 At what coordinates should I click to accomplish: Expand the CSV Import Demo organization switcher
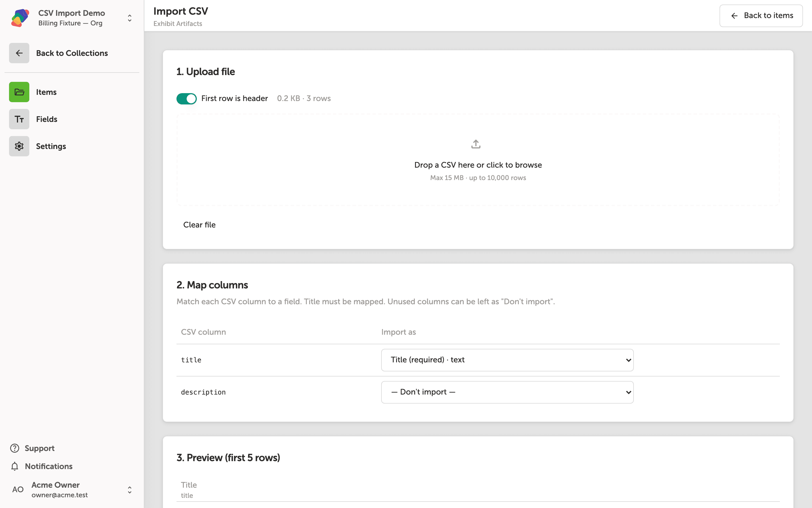point(129,18)
